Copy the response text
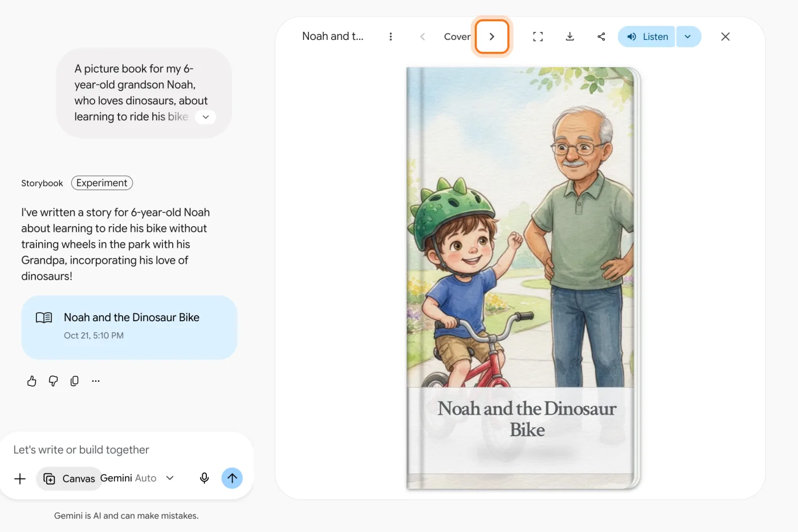 [x=75, y=381]
